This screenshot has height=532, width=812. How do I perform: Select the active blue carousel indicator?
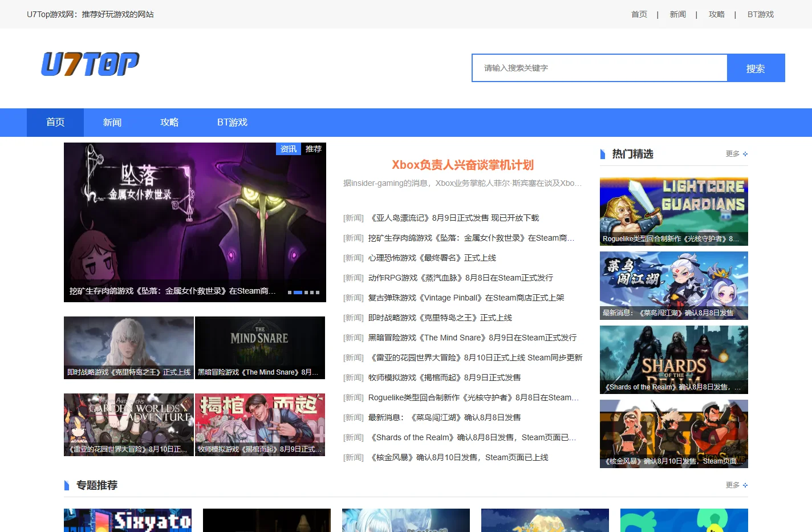pyautogui.click(x=298, y=293)
